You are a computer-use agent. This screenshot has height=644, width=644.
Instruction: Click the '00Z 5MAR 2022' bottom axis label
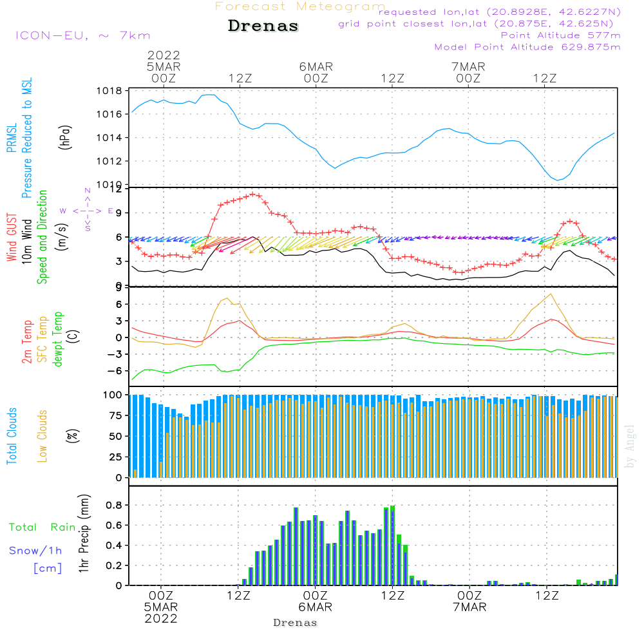point(161,607)
